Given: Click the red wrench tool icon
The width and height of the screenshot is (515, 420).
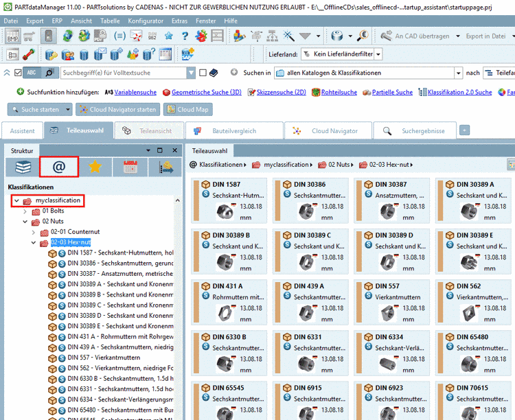Looking at the screenshot, I should tap(29, 54).
